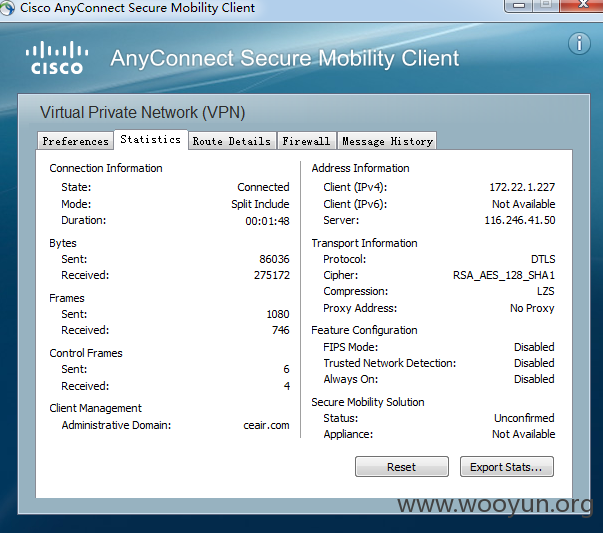The width and height of the screenshot is (603, 533).
Task: Switch to the Route Details tab
Action: [232, 141]
